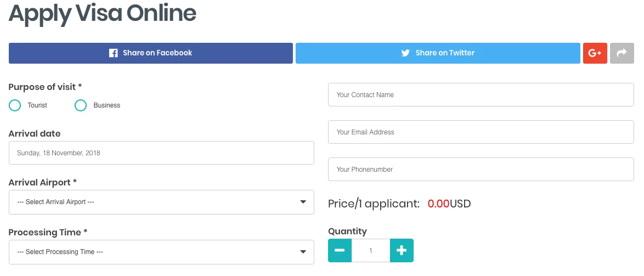Focus the Your Contact Name field
This screenshot has width=644, height=276.
[481, 94]
